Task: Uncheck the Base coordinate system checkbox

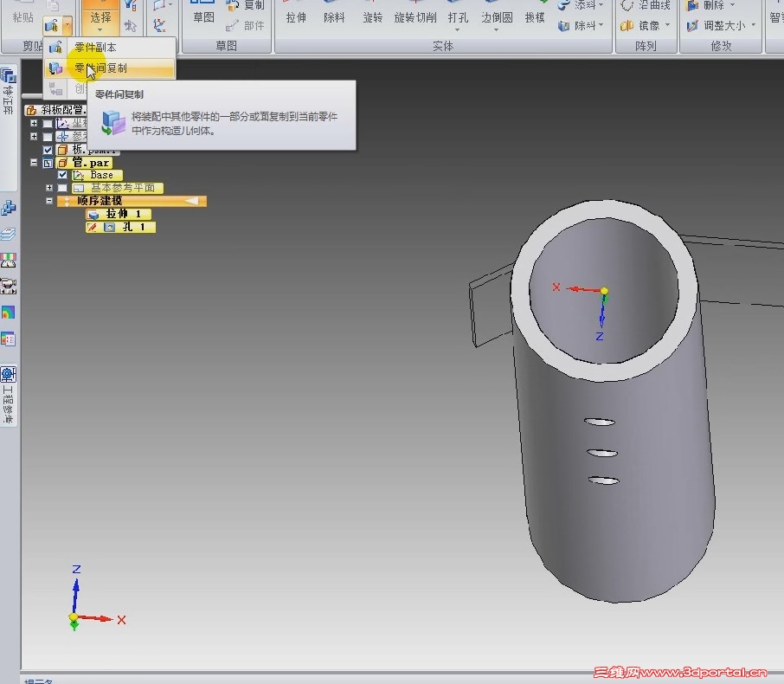Action: click(62, 175)
